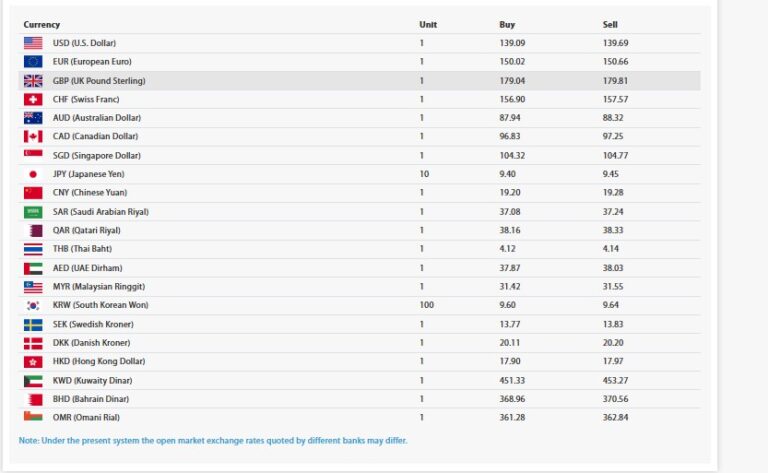Click the note about open market rates

point(213,440)
